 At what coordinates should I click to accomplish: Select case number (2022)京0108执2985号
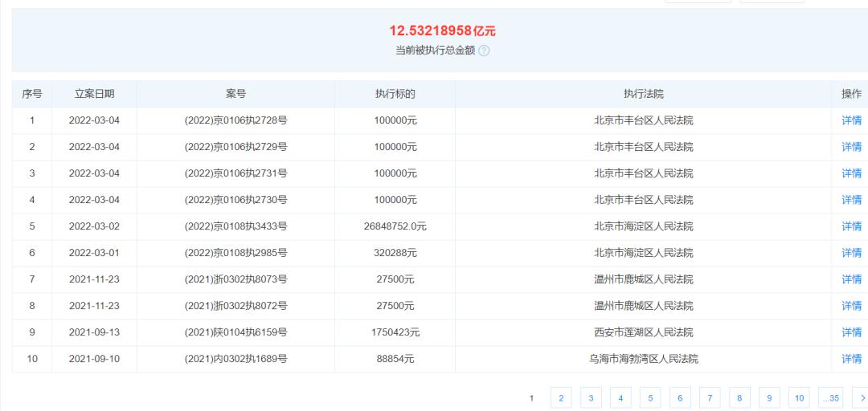coord(235,253)
